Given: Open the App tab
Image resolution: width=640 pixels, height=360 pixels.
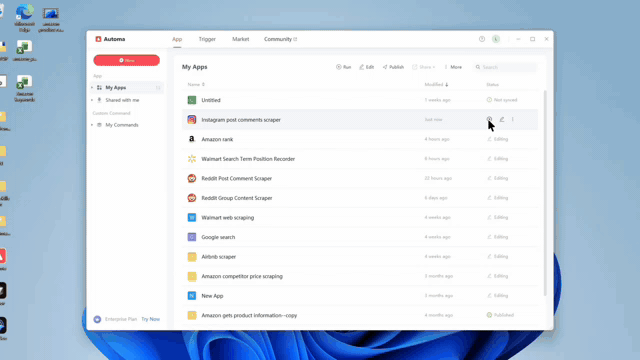Looking at the screenshot, I should click(x=177, y=39).
